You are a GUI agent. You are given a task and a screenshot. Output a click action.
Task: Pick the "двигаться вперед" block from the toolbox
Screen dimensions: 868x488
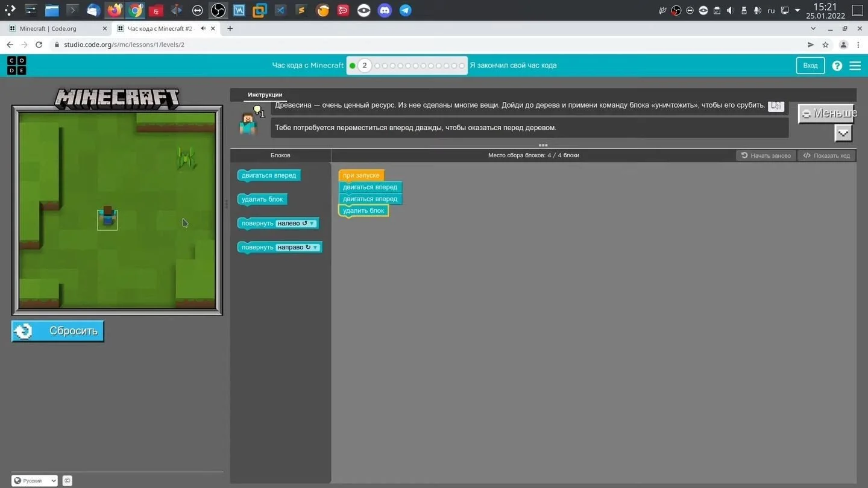coord(269,175)
